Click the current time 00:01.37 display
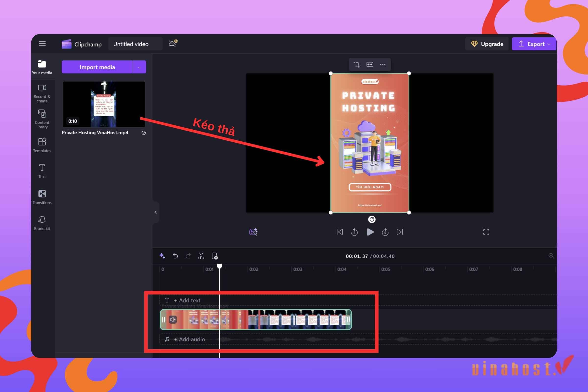Screen dimensions: 588x392 [x=357, y=256]
